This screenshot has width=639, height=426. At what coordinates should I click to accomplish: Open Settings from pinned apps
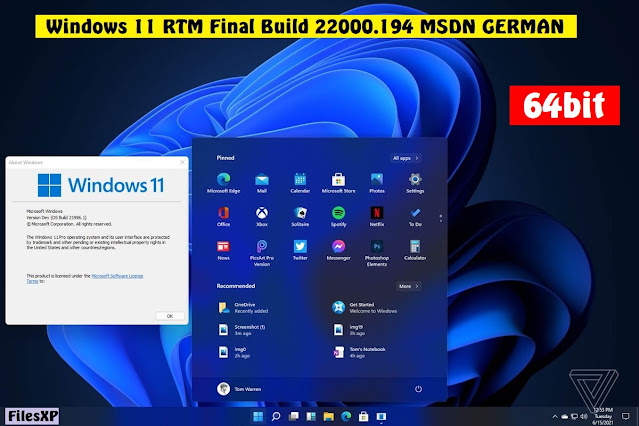coord(415,183)
